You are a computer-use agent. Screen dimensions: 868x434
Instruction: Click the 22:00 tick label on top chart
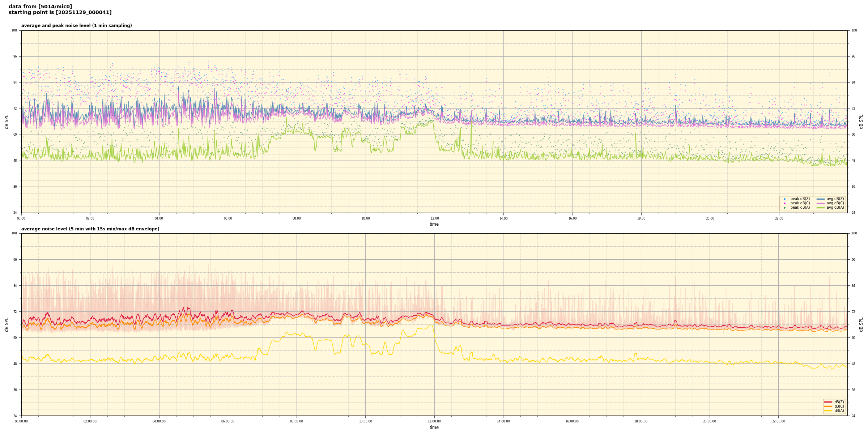[x=779, y=218]
